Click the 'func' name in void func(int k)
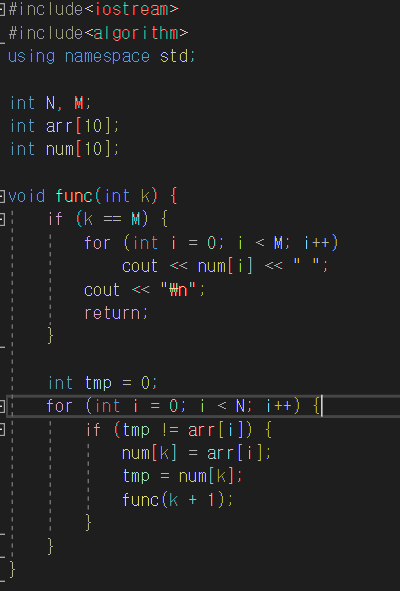 pos(74,196)
